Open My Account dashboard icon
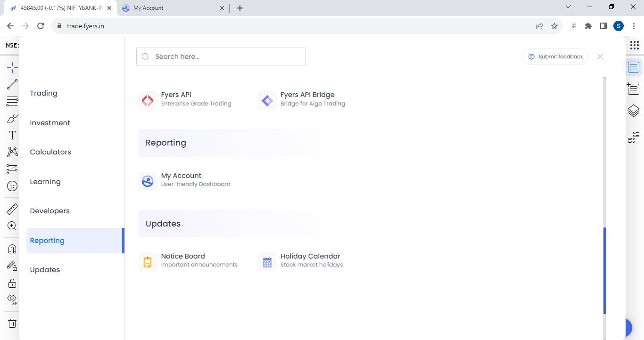This screenshot has height=340, width=644. 148,181
